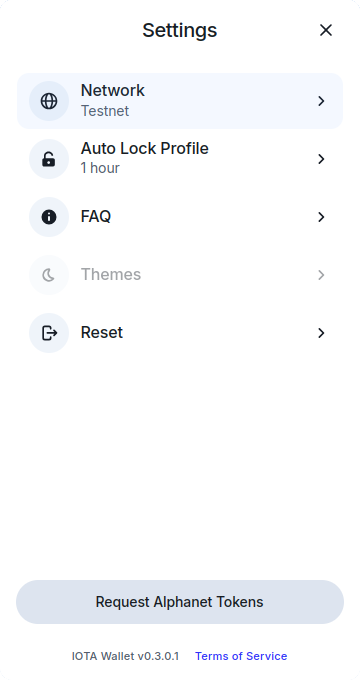Choose the Reset menu label

click(x=102, y=333)
